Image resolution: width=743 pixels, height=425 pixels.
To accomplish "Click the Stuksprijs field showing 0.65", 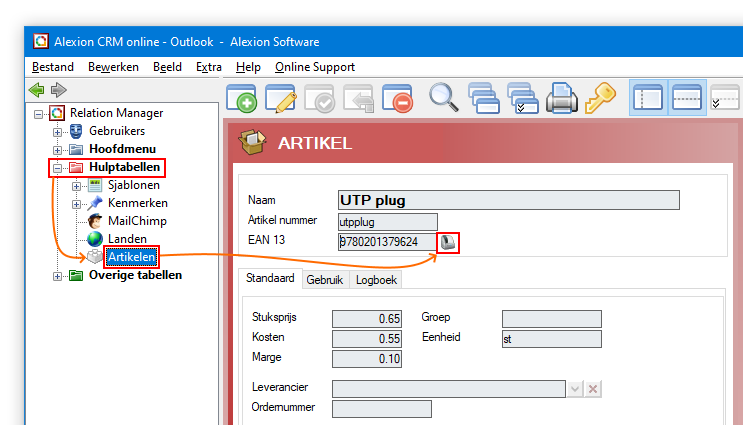I will 367,319.
